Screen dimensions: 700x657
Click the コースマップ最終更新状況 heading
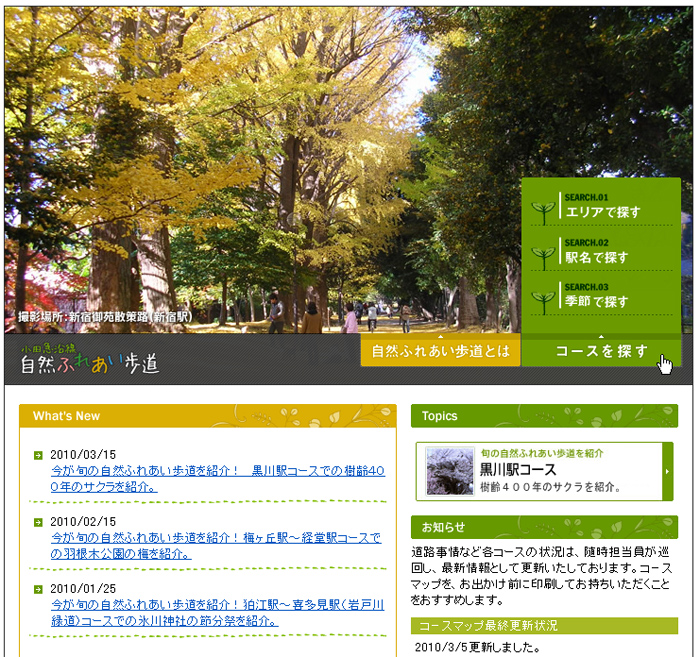tap(544, 626)
